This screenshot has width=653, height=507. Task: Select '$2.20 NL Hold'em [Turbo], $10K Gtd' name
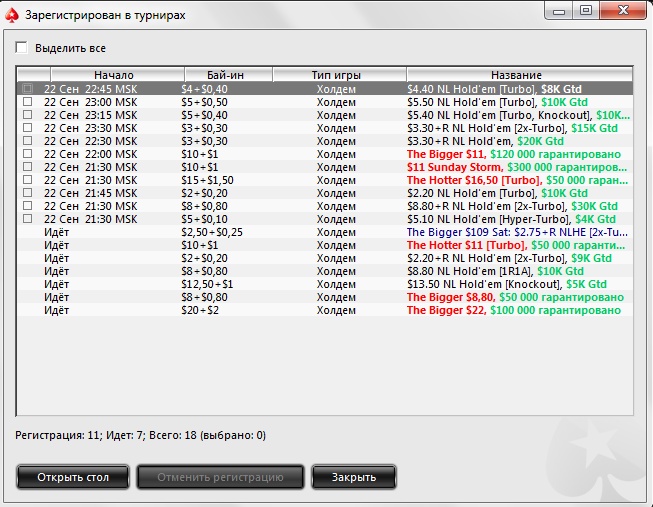[x=497, y=193]
